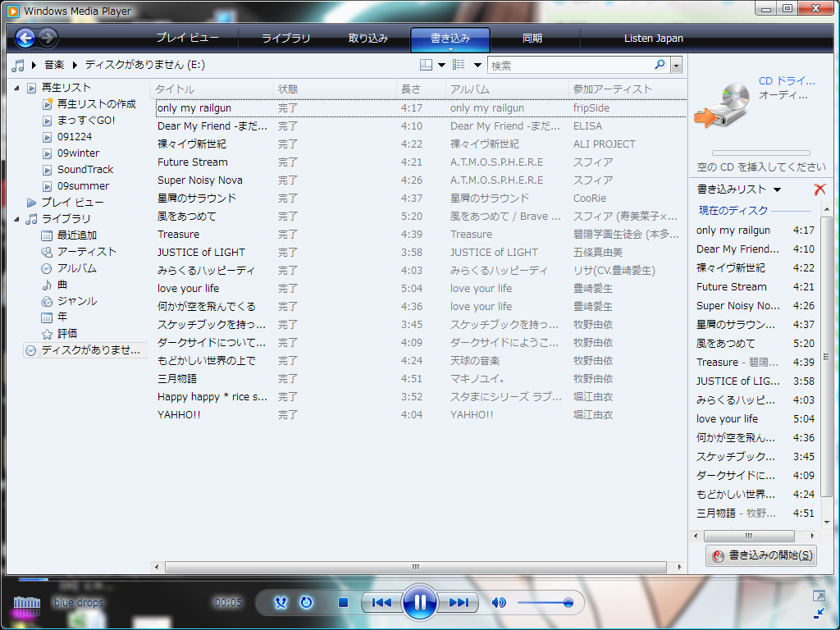Click inside the 検索 search field

(x=571, y=66)
